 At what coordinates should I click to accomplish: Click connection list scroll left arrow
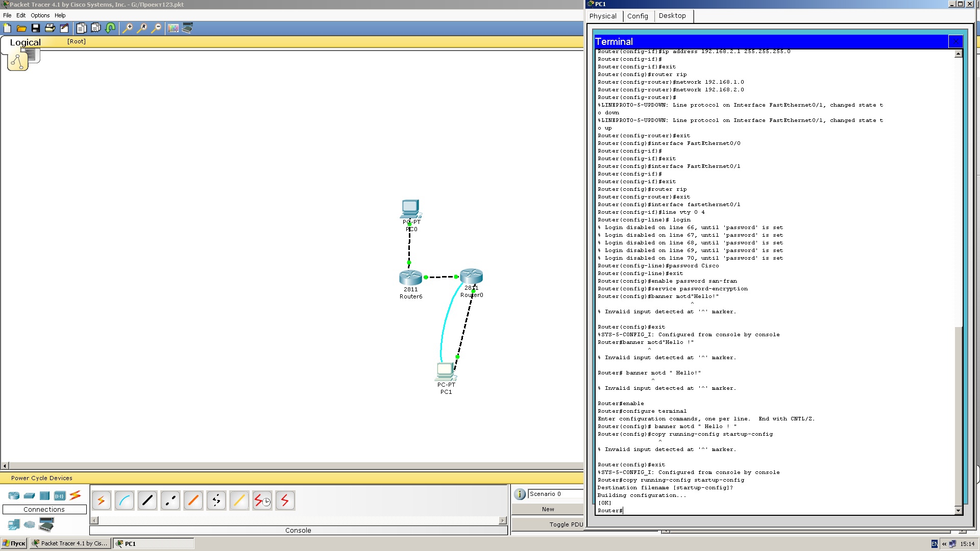click(94, 520)
